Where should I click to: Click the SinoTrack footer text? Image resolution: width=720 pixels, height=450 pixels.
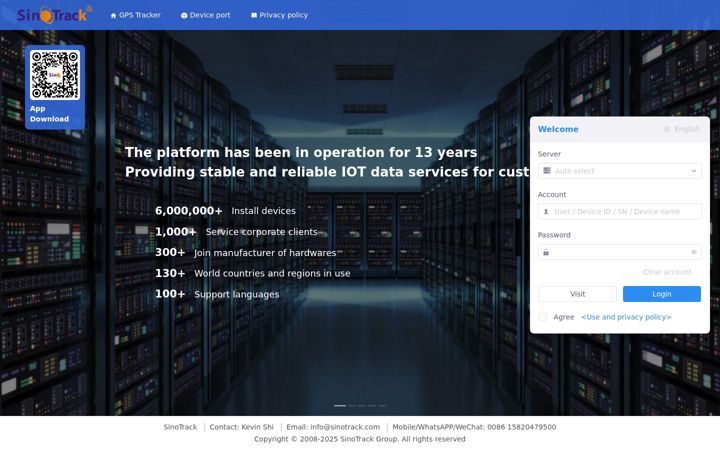180,427
